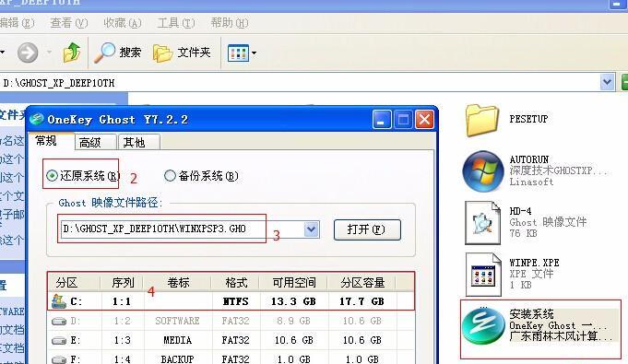Click the SOFTWARE volume label
This screenshot has width=628, height=364.
click(x=177, y=322)
